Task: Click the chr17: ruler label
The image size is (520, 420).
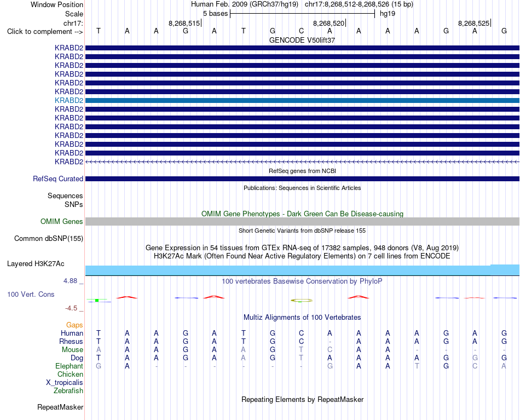Action: (x=73, y=23)
